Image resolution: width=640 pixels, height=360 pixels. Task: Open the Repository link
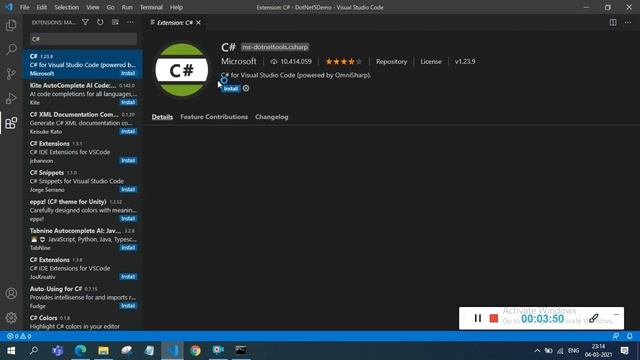point(391,62)
